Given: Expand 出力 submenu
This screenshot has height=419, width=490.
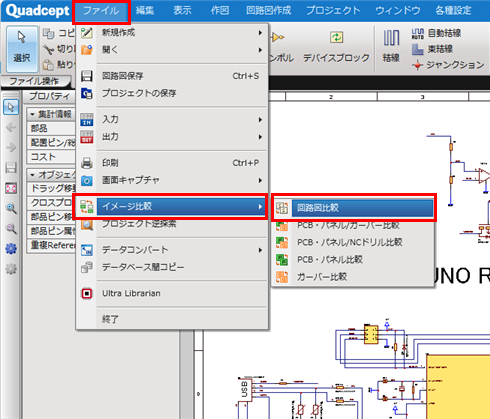Looking at the screenshot, I should click(172, 137).
